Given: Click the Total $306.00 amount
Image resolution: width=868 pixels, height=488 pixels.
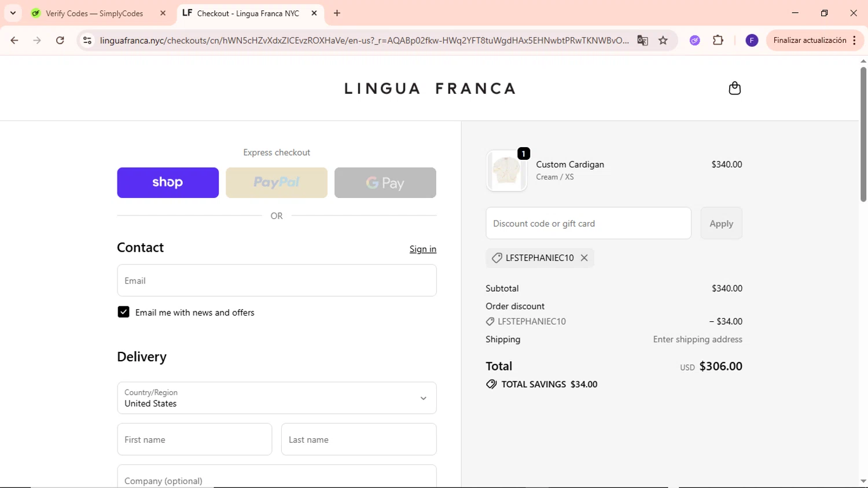Looking at the screenshot, I should [x=720, y=366].
